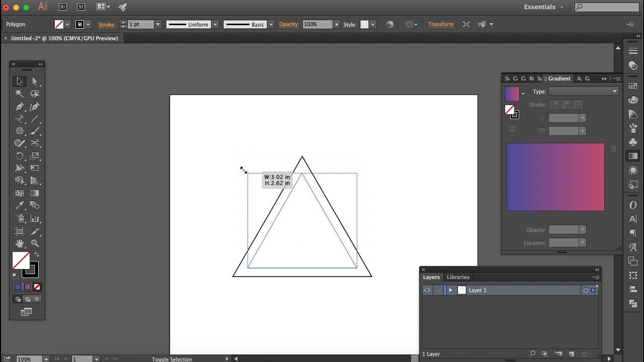This screenshot has width=644, height=362.
Task: Open zoom level dropdown at bottom
Action: click(46, 359)
